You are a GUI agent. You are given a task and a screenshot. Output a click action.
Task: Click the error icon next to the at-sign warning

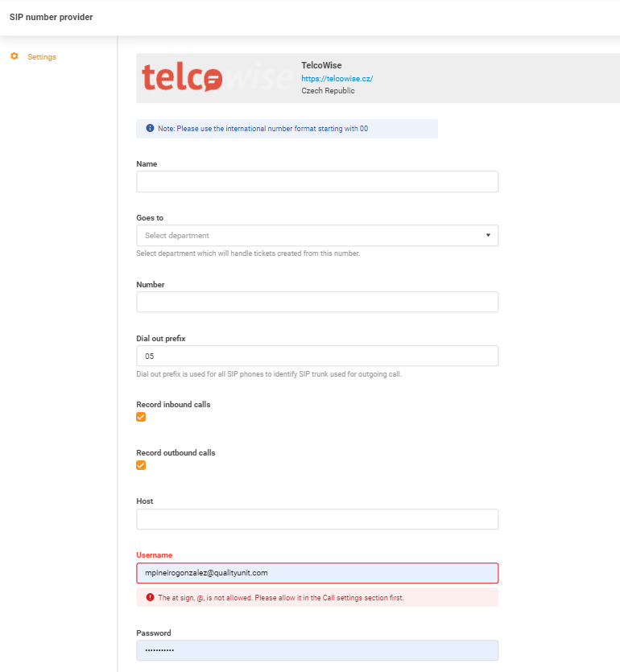click(x=148, y=598)
